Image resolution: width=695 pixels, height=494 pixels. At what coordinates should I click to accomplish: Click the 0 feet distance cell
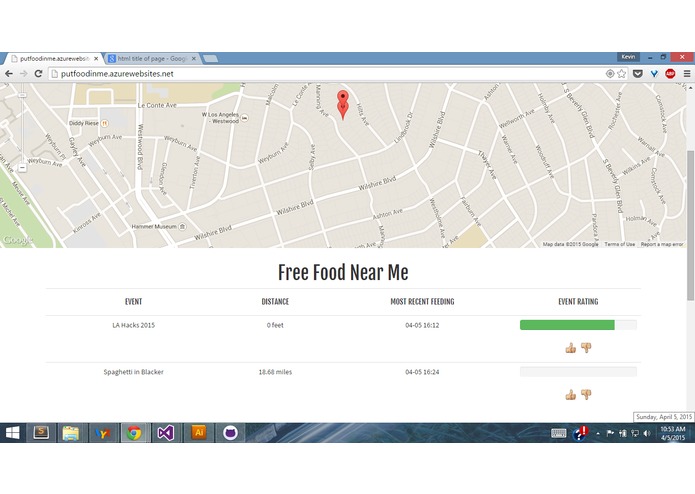click(275, 325)
